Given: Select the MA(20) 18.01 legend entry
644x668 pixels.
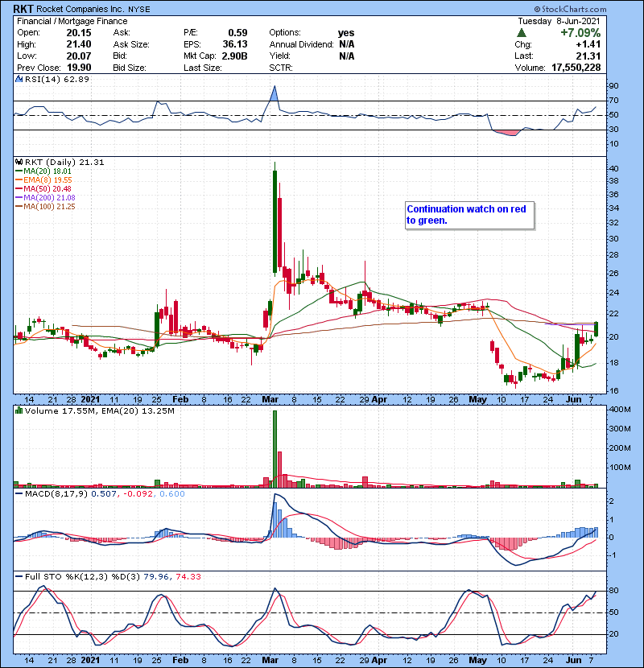Looking at the screenshot, I should pyautogui.click(x=43, y=171).
